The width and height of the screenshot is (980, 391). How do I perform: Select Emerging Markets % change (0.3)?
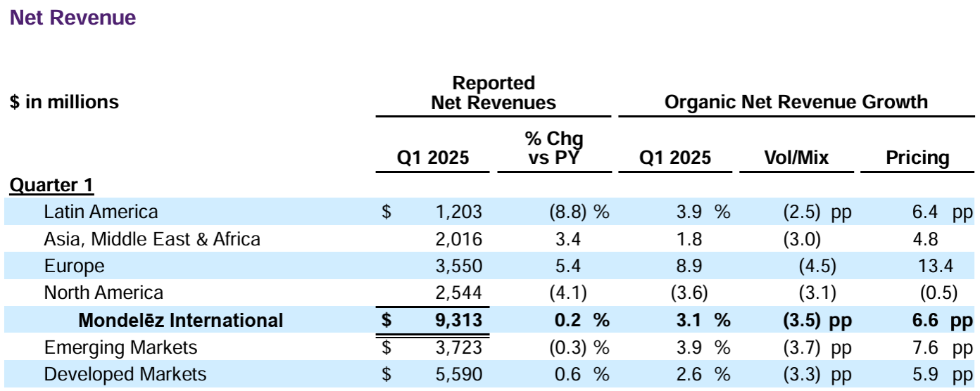(567, 347)
